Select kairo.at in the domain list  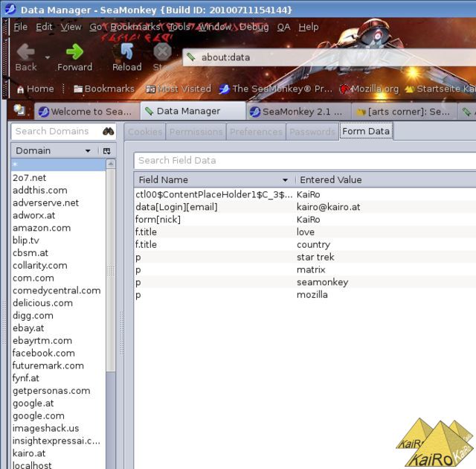58,453
